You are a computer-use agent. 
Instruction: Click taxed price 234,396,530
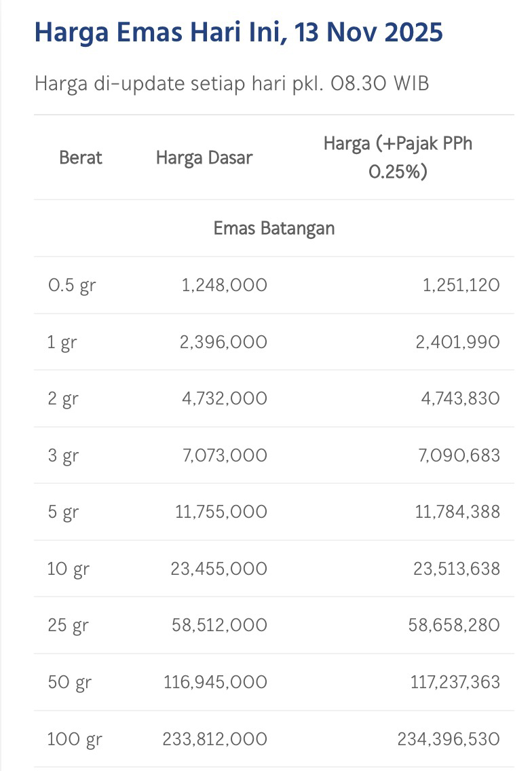click(449, 738)
